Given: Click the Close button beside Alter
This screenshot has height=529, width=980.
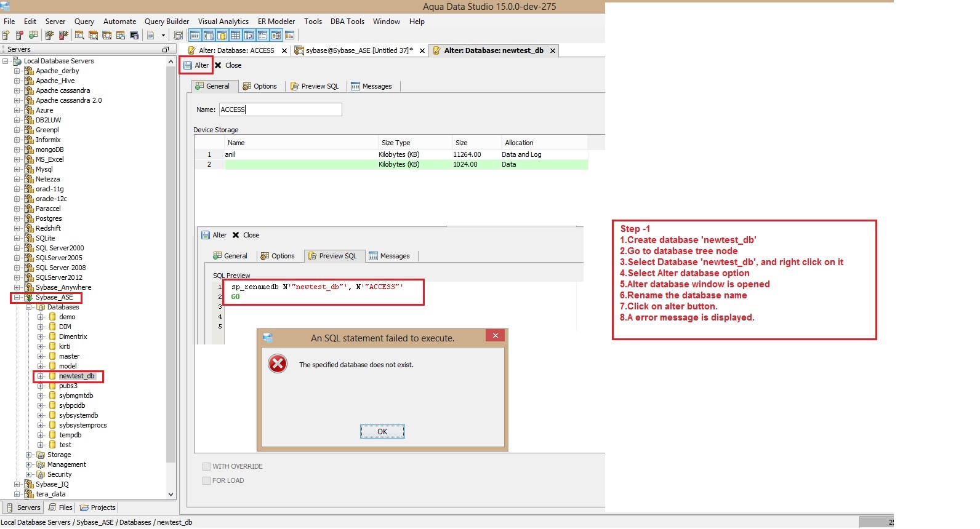Looking at the screenshot, I should 228,65.
